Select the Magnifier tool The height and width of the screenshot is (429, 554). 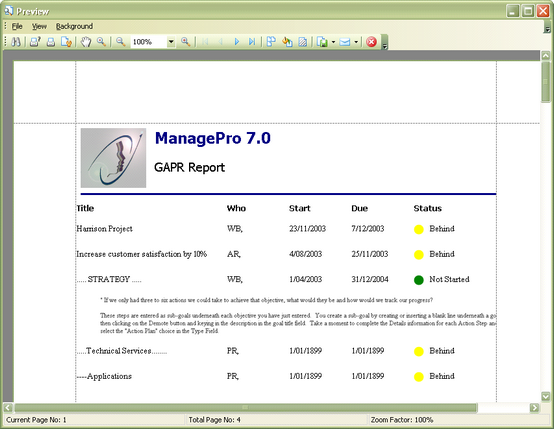coord(101,42)
